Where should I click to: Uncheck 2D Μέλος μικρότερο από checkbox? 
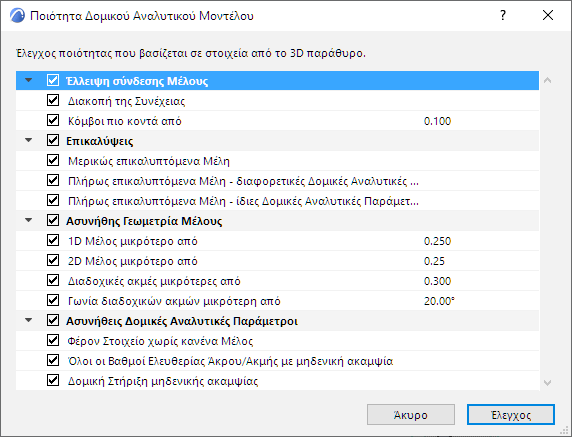click(53, 260)
